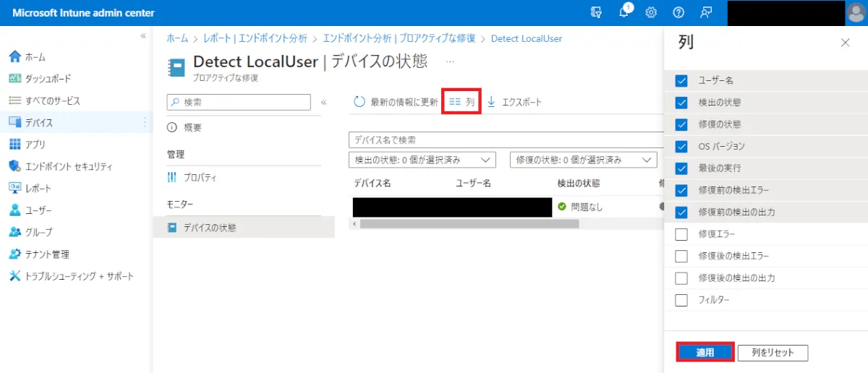Image resolution: width=868 pixels, height=373 pixels.
Task: Check 修復後の検出の出力 checkbox
Action: point(681,278)
